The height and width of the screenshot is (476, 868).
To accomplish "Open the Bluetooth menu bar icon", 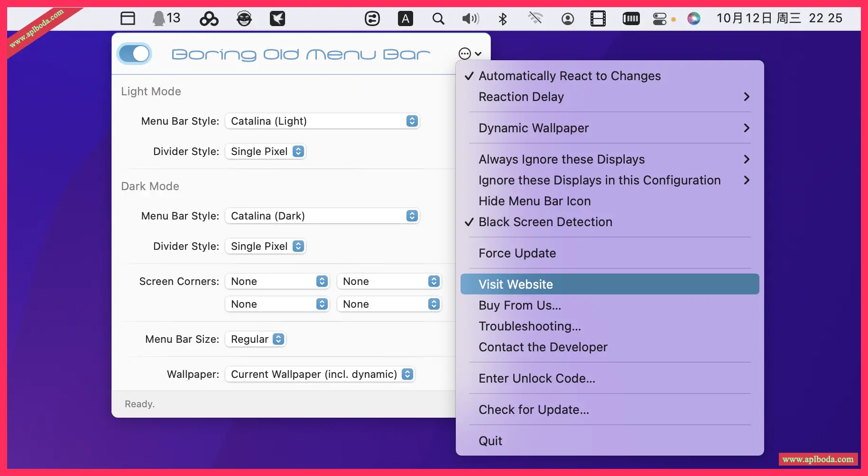I will tap(503, 18).
